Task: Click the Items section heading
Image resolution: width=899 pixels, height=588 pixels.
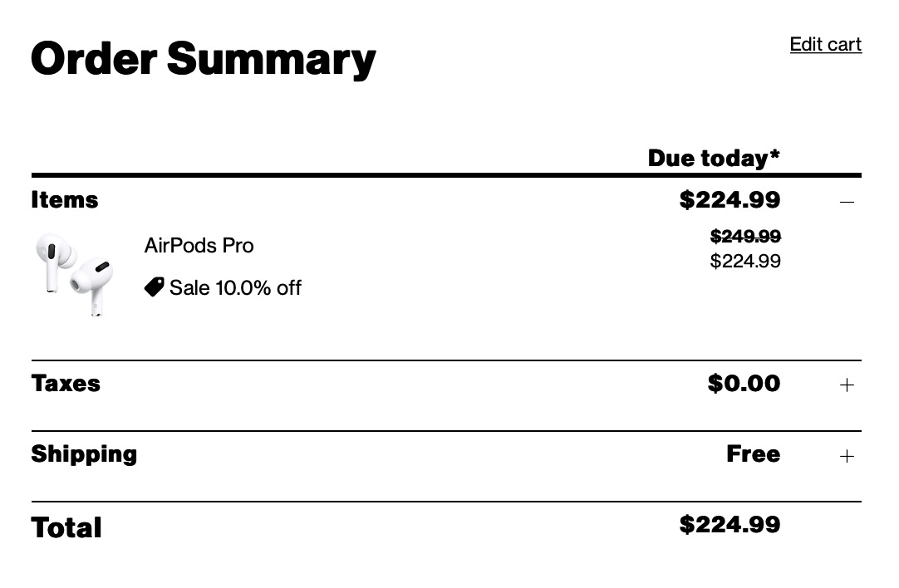Action: click(x=65, y=200)
